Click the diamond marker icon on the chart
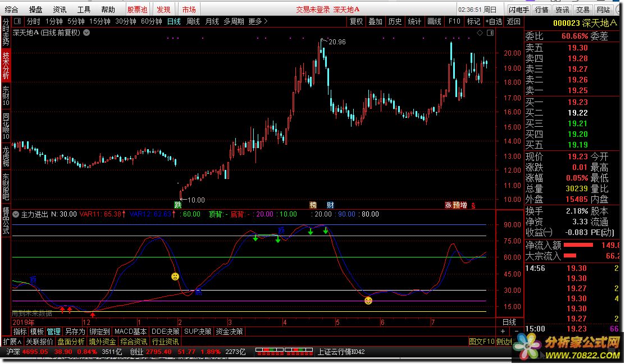 point(480,33)
